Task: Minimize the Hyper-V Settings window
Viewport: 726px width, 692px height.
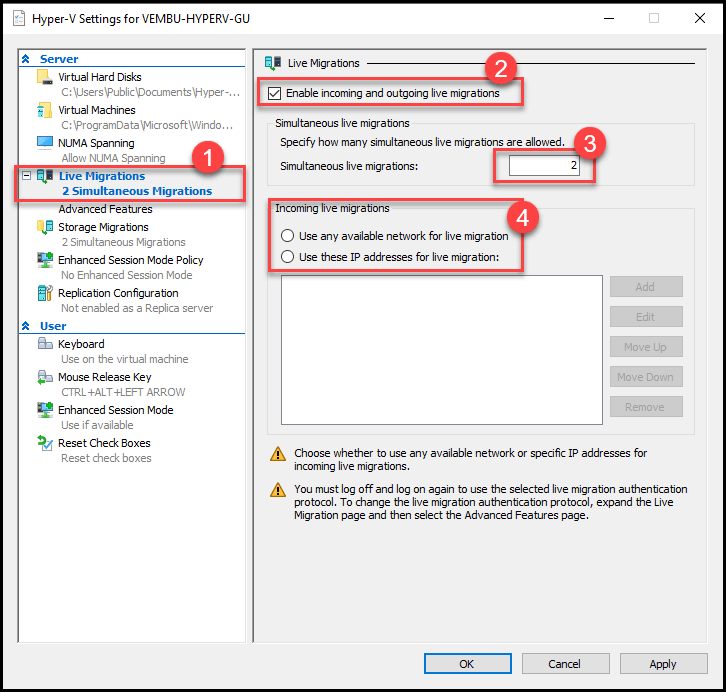Action: 609,19
